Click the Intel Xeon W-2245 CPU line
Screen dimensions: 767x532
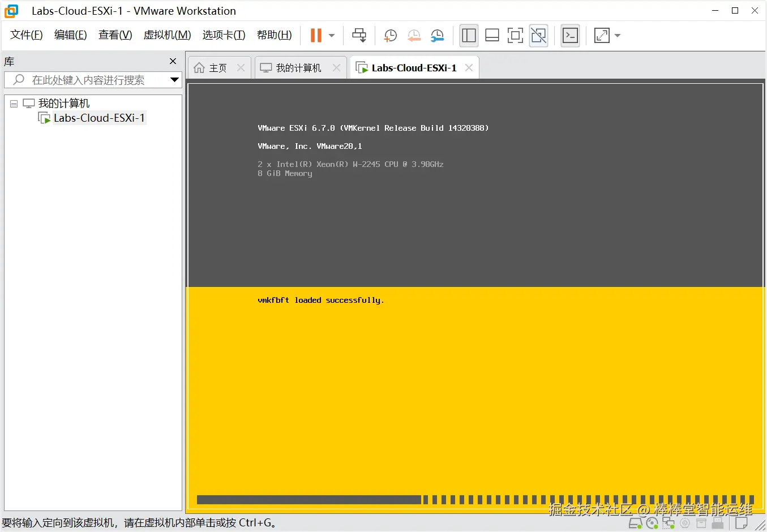coord(350,164)
